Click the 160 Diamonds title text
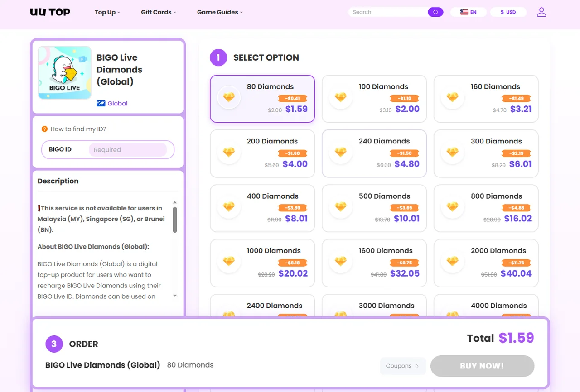This screenshot has width=580, height=392. (x=495, y=87)
